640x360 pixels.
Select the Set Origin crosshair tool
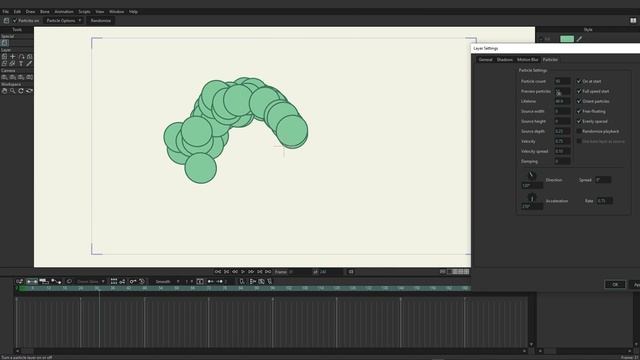pos(13,57)
